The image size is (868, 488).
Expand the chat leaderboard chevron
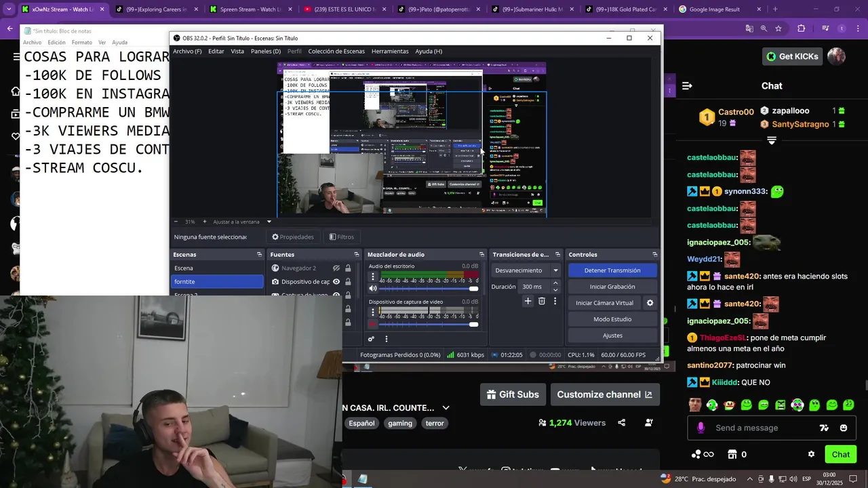[772, 140]
